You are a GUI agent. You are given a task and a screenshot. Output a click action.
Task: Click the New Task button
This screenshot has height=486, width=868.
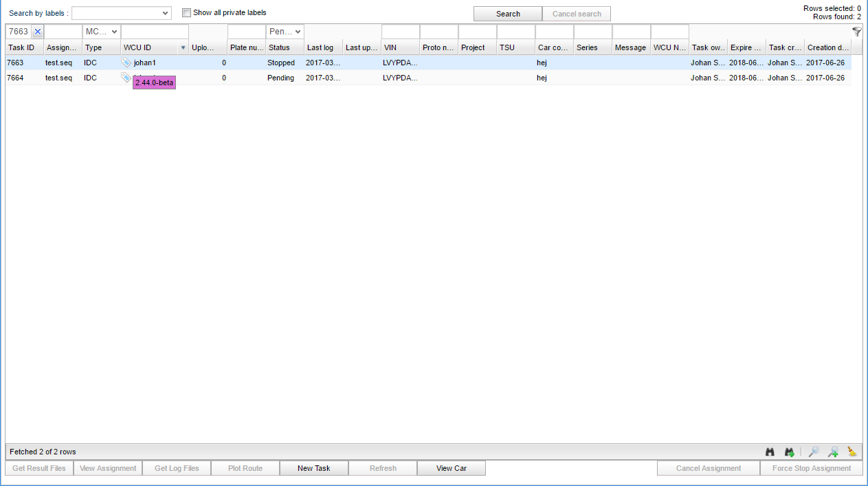(313, 468)
